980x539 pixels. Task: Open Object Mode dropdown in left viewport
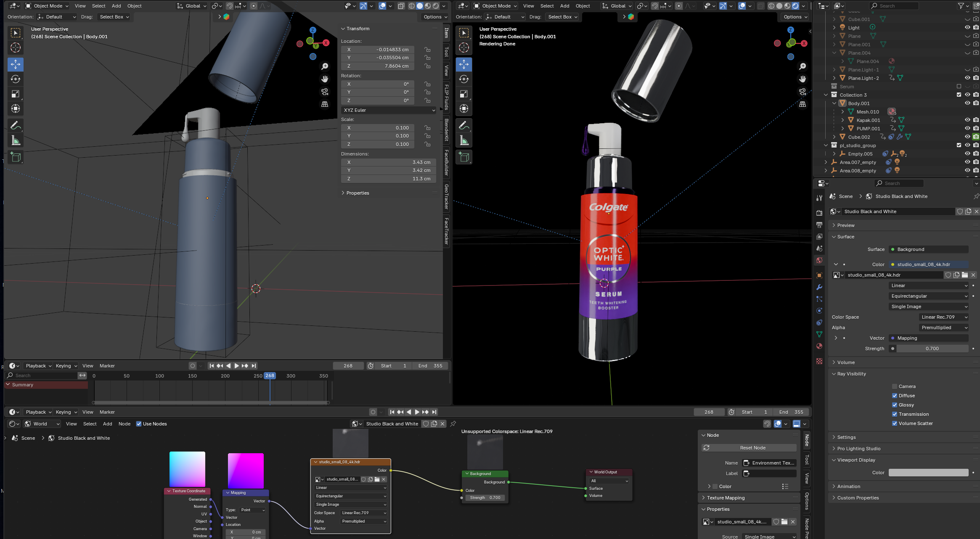tap(47, 6)
